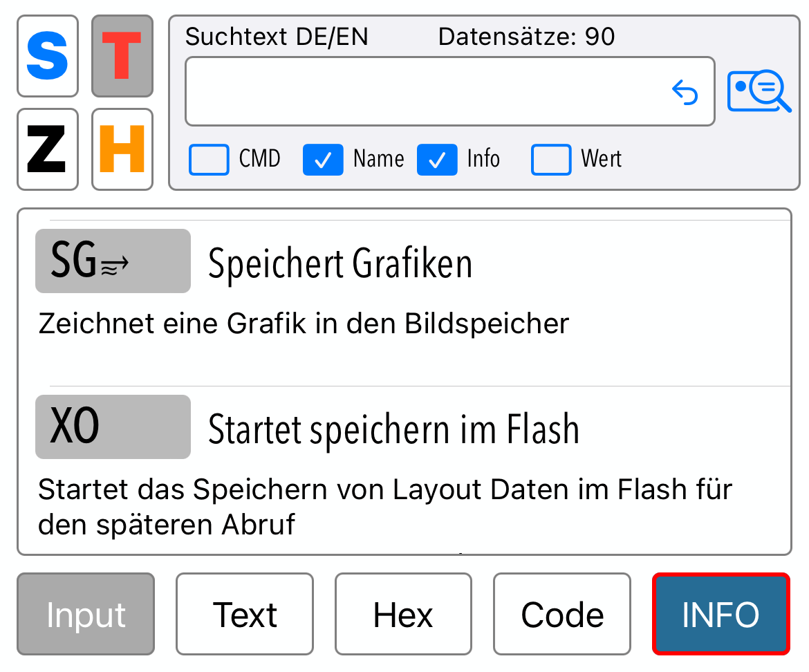Uncheck the Name checkbox

[x=323, y=160]
